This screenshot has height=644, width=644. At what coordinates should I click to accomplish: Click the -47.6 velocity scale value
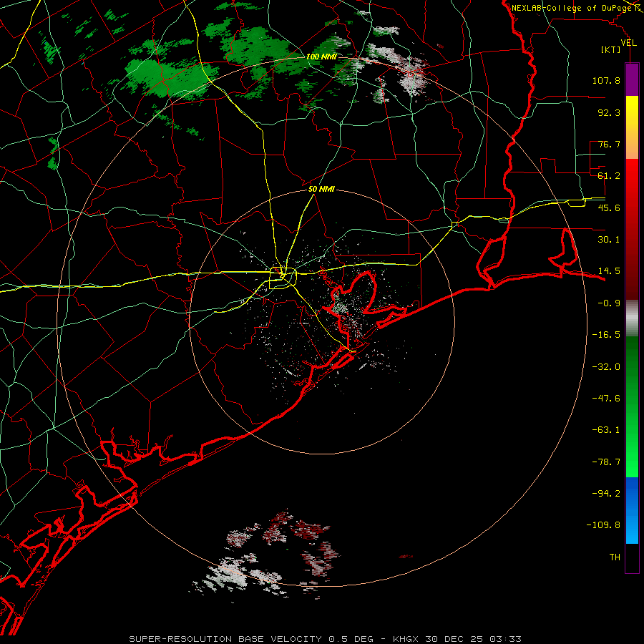[x=606, y=399]
